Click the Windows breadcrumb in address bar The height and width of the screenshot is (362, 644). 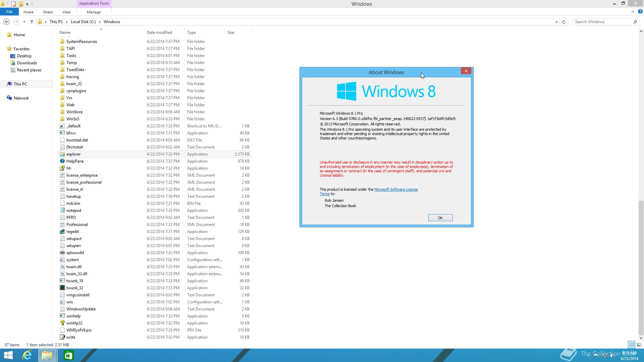click(x=112, y=22)
